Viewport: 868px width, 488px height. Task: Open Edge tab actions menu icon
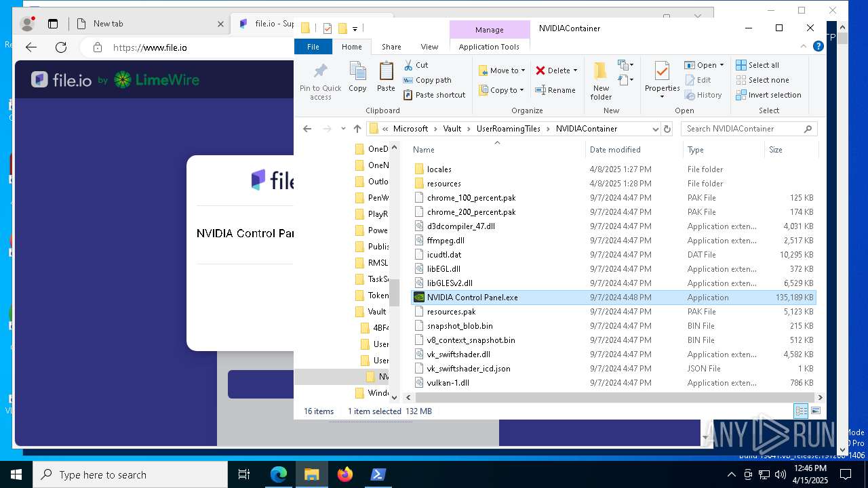53,24
